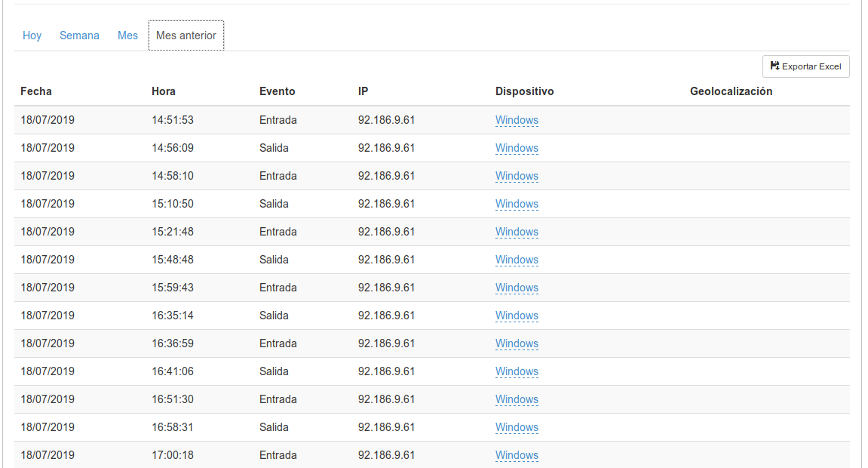Viewport: 868px width, 468px height.
Task: Click Windows link in 14:58:10 row
Action: [x=517, y=176]
